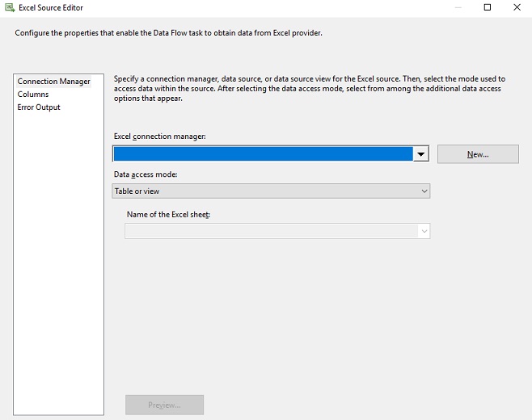Click the Excel connection manager label
The image size is (532, 420).
click(x=159, y=136)
